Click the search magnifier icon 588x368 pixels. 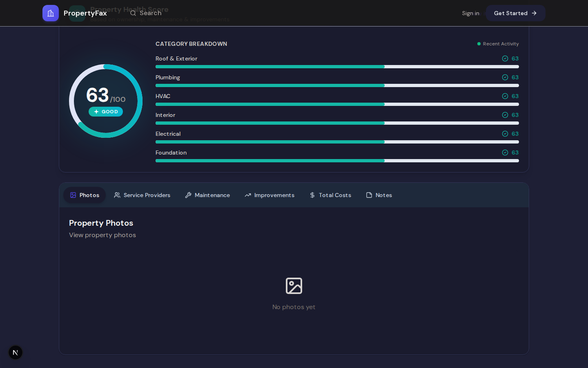(133, 13)
